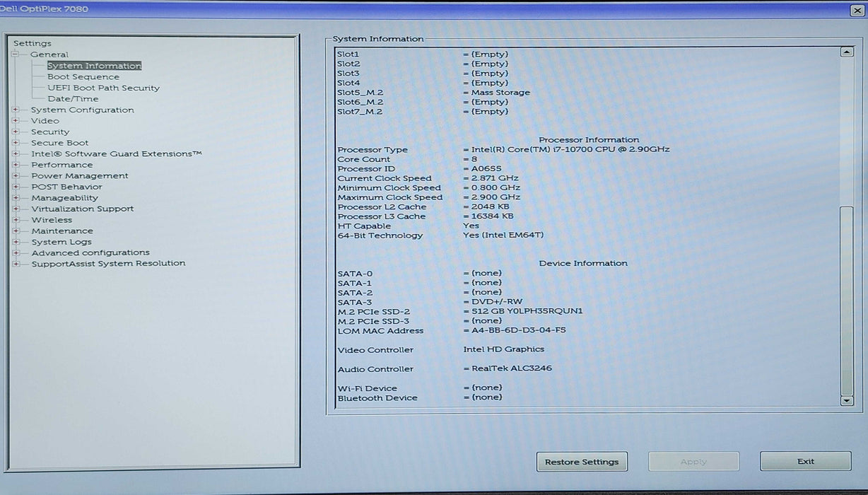The image size is (868, 495).
Task: Expand the Wireless node
Action: pyautogui.click(x=15, y=220)
